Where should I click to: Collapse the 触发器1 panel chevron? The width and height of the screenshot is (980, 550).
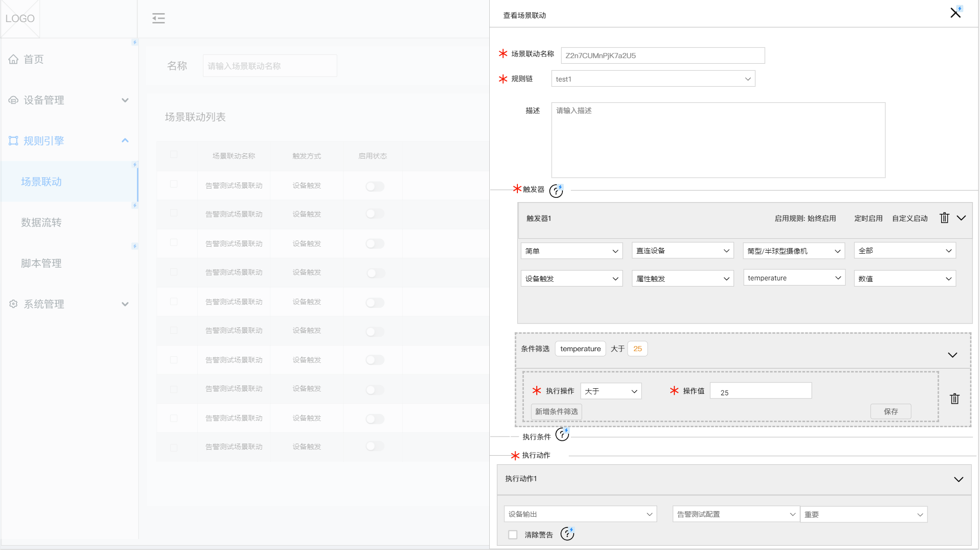pyautogui.click(x=961, y=218)
